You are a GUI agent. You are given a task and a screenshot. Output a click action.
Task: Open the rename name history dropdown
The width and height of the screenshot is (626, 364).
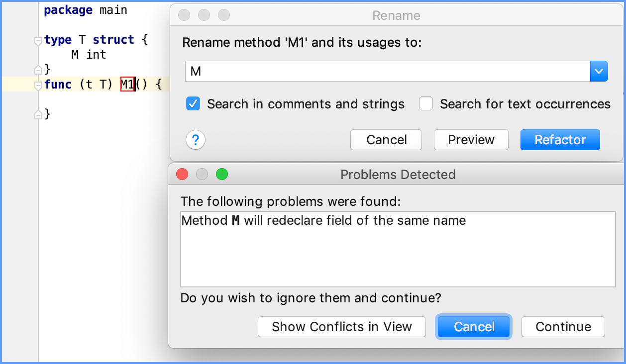[x=599, y=72]
